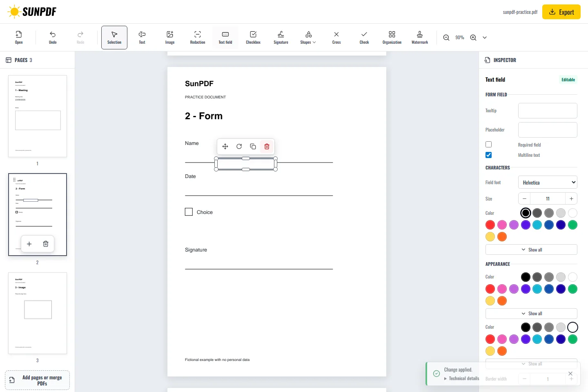
Task: Rotate the selected text field
Action: [x=239, y=147]
